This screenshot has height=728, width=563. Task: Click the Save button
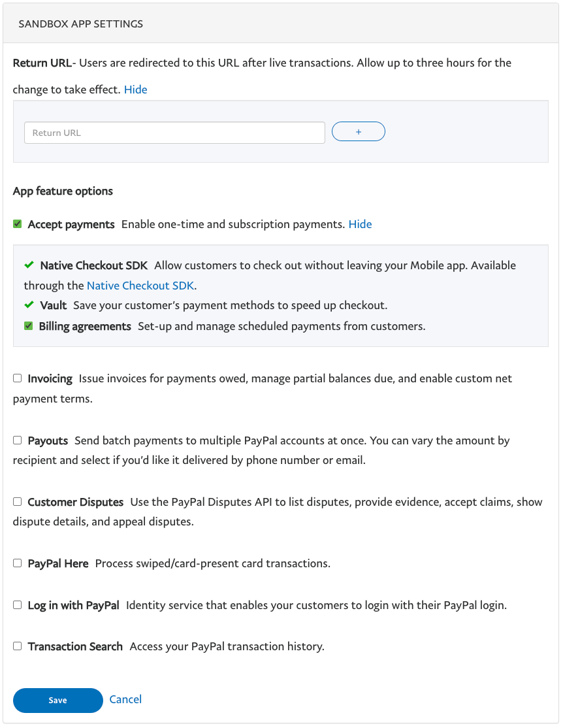(x=57, y=700)
